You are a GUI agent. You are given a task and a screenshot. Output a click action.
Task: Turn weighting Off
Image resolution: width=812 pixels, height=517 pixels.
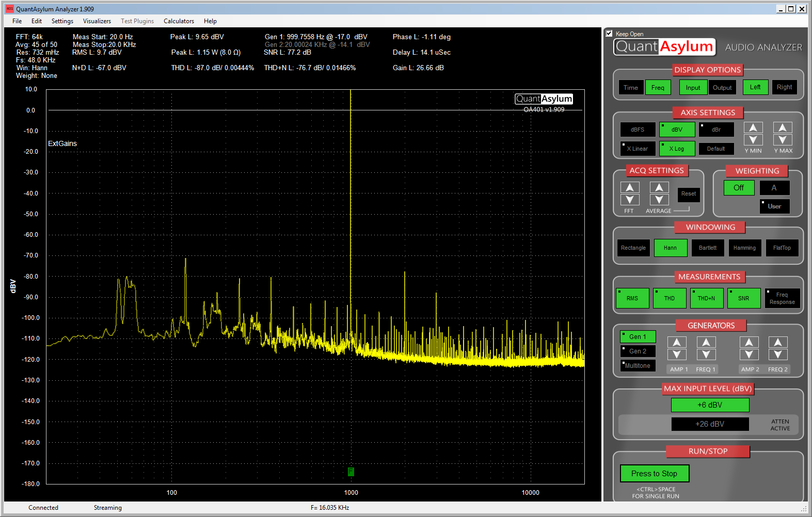coord(739,188)
